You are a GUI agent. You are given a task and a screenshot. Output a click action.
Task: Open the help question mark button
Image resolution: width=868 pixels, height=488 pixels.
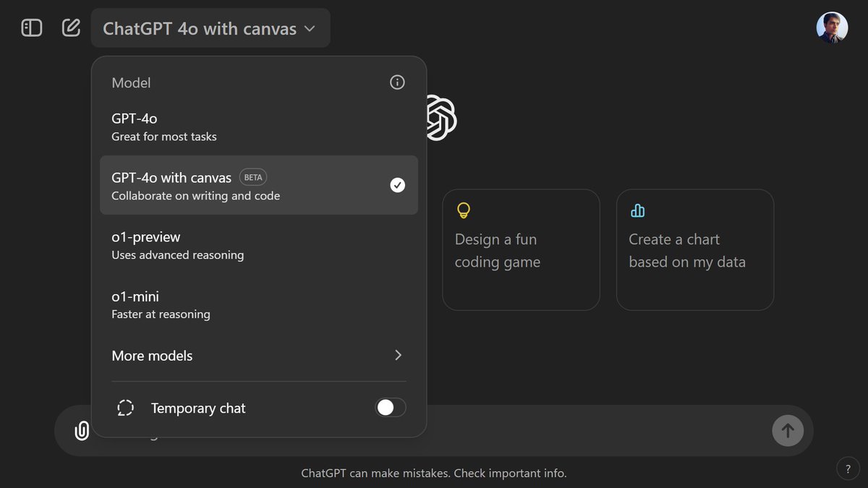(848, 468)
